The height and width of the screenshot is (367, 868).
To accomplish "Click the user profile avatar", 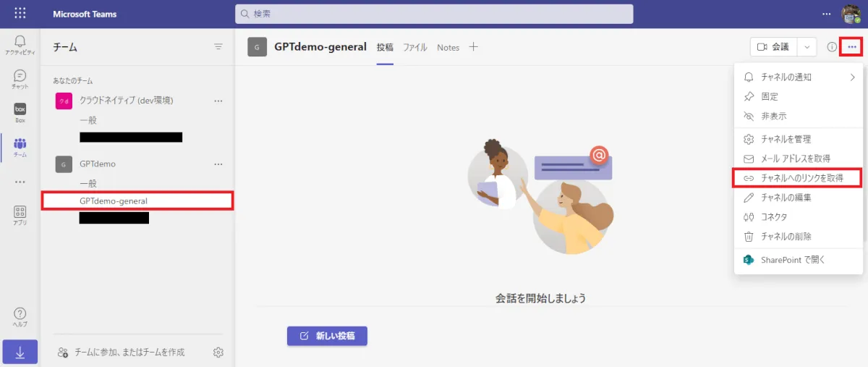I will [851, 14].
